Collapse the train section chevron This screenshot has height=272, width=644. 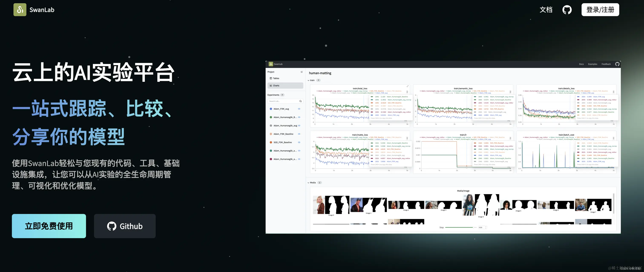[x=309, y=81]
